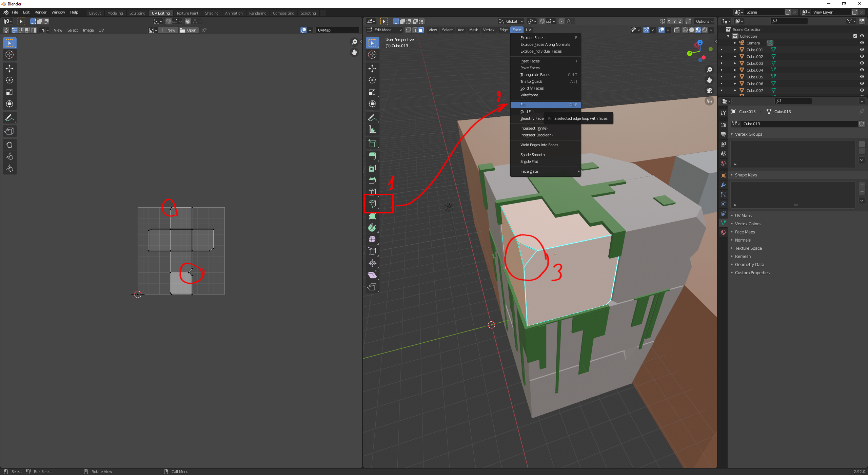
Task: Expand the UV Maps panel
Action: tap(743, 216)
